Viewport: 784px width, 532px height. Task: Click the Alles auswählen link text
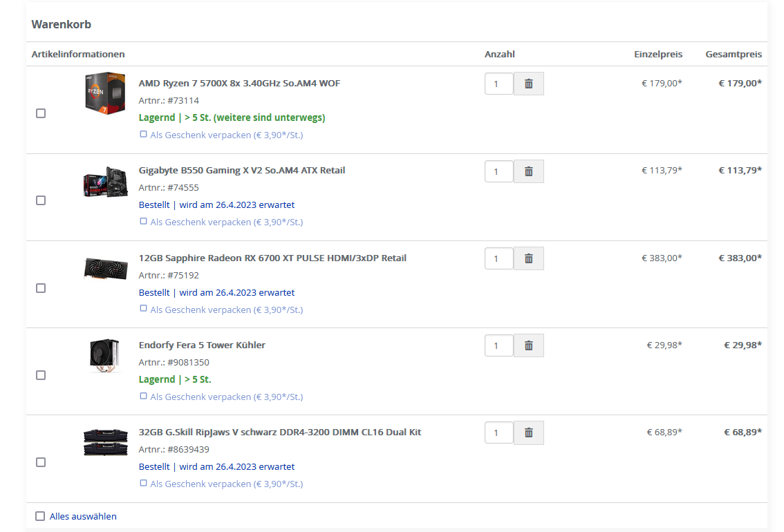click(x=83, y=516)
